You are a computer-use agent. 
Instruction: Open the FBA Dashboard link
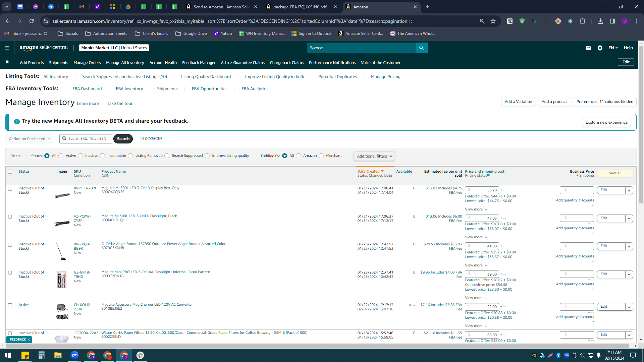click(x=87, y=89)
